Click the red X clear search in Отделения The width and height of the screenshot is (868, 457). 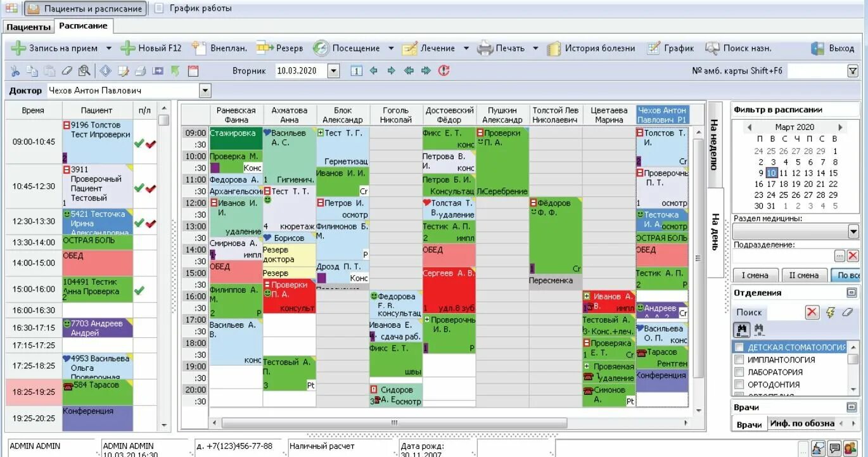coord(812,312)
